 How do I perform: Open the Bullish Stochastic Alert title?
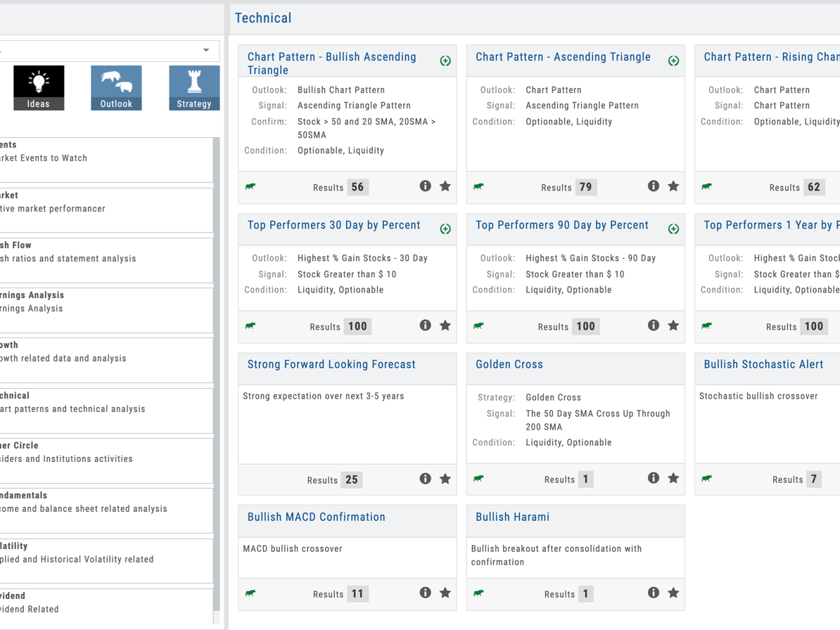point(763,364)
